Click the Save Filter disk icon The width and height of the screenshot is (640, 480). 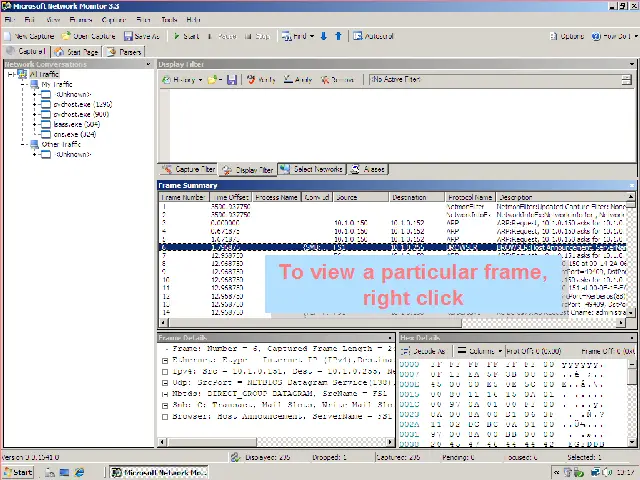click(x=232, y=80)
